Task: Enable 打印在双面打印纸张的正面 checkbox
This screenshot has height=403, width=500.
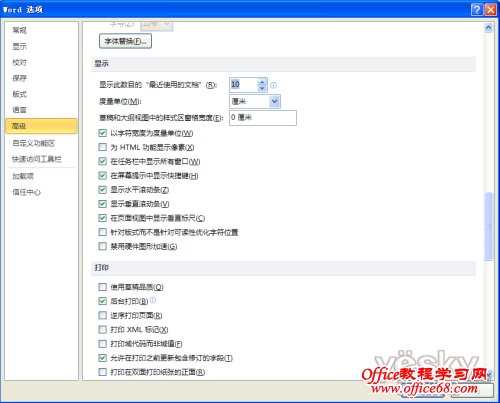Action: tap(102, 372)
